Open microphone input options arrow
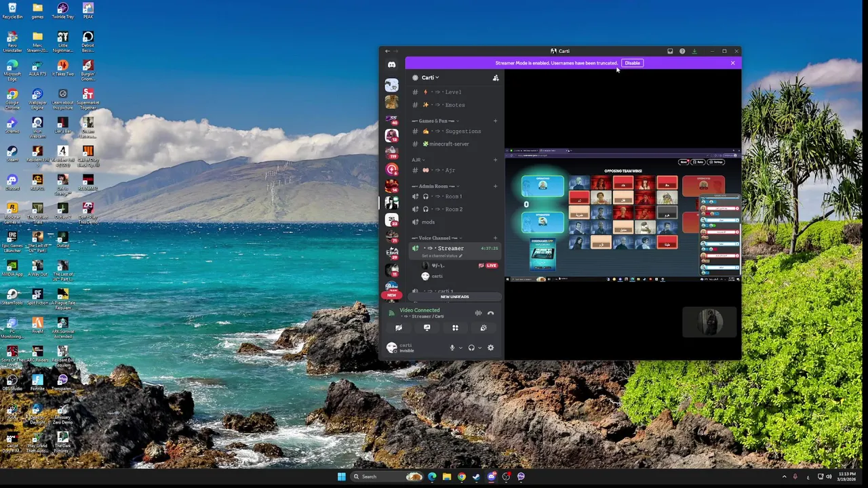 point(460,348)
